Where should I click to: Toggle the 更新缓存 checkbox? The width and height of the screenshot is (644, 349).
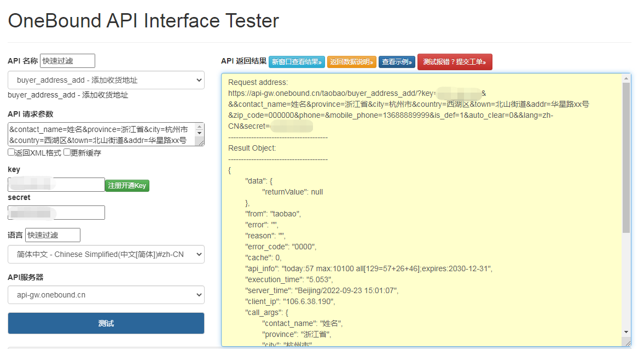[67, 152]
